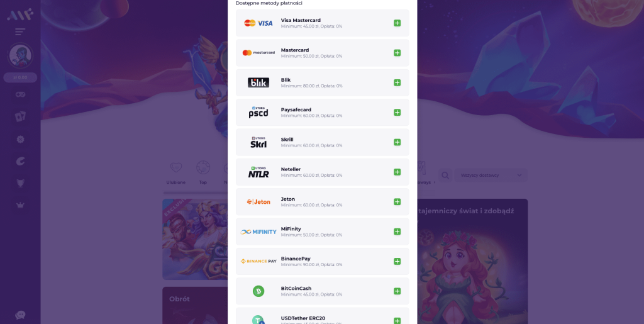This screenshot has height=324, width=644.
Task: Click the BinancePay plus icon
Action: [397, 261]
